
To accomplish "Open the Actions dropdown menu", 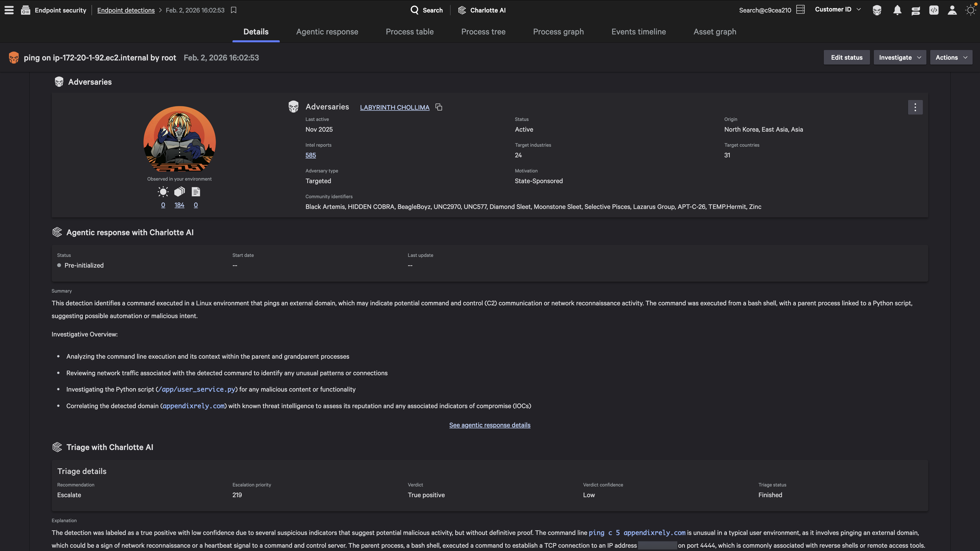I will (951, 57).
